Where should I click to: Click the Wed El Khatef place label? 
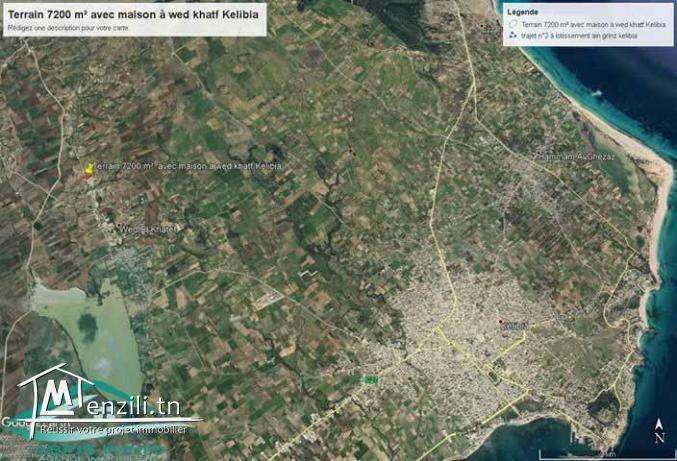coord(146,229)
